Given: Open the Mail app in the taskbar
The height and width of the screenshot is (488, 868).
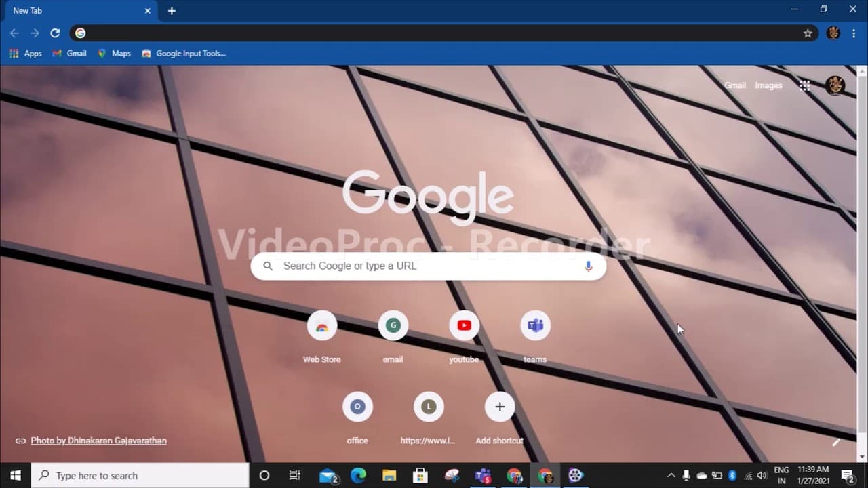Looking at the screenshot, I should coord(329,475).
